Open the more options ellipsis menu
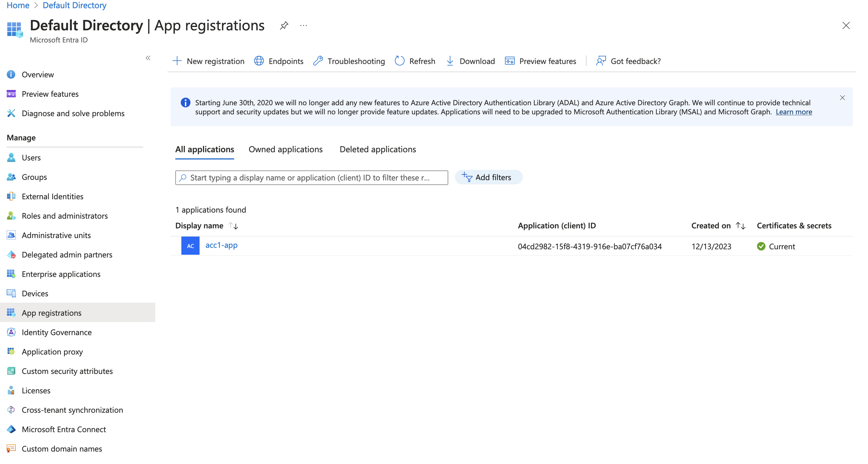 [x=303, y=25]
